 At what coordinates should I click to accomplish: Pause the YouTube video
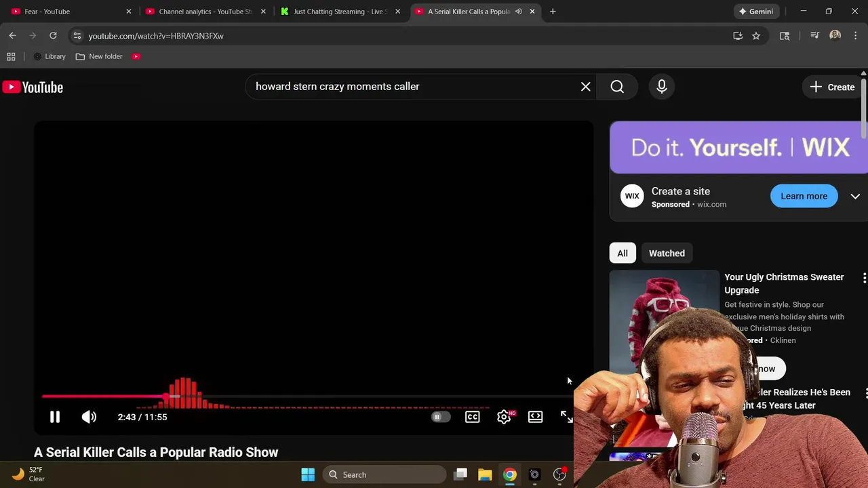click(x=55, y=417)
